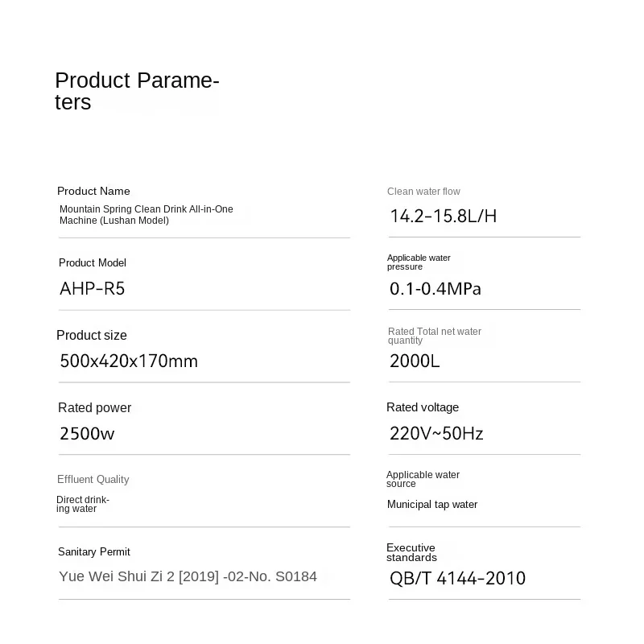Select the Clean water flow label
644x644 pixels.
[423, 192]
